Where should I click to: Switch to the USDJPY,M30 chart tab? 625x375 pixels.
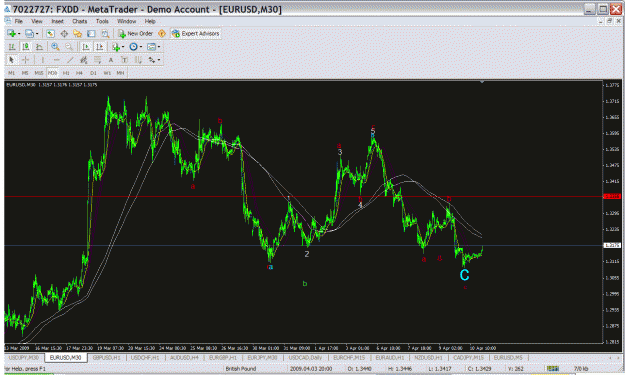tap(24, 357)
